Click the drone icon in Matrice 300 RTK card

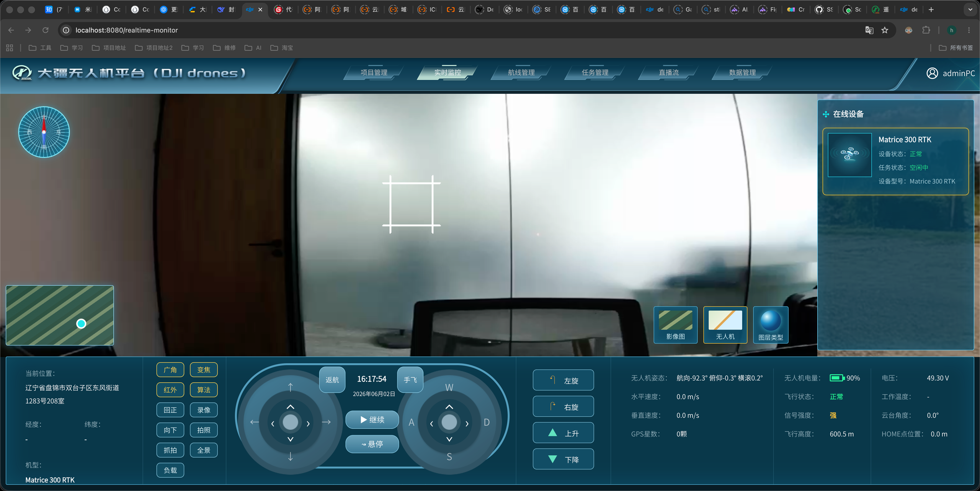(850, 155)
